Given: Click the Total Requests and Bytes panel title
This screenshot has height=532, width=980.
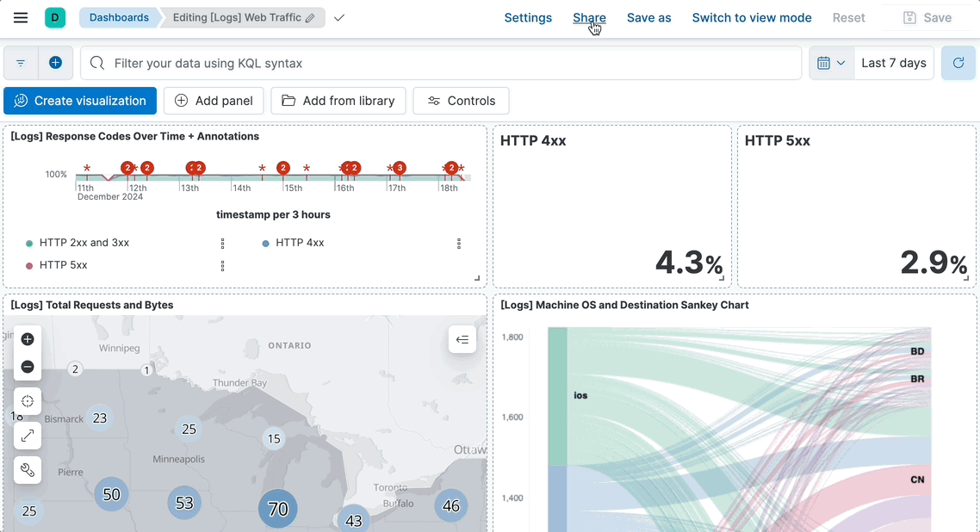Looking at the screenshot, I should [x=92, y=305].
